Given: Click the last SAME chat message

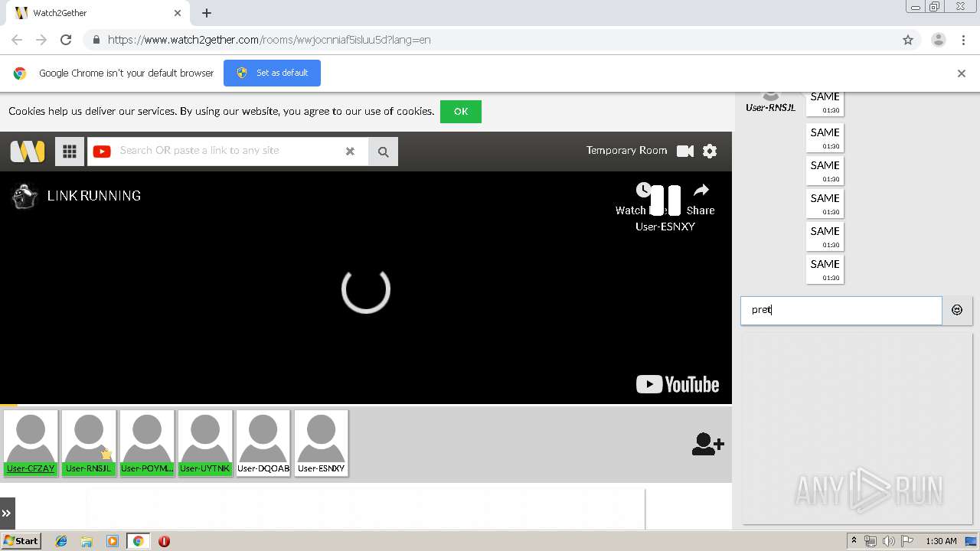Looking at the screenshot, I should click(825, 269).
